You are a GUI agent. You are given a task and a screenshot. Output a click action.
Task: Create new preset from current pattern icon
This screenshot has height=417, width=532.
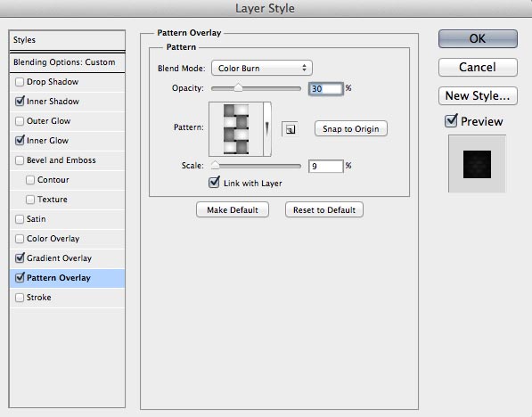[x=290, y=129]
